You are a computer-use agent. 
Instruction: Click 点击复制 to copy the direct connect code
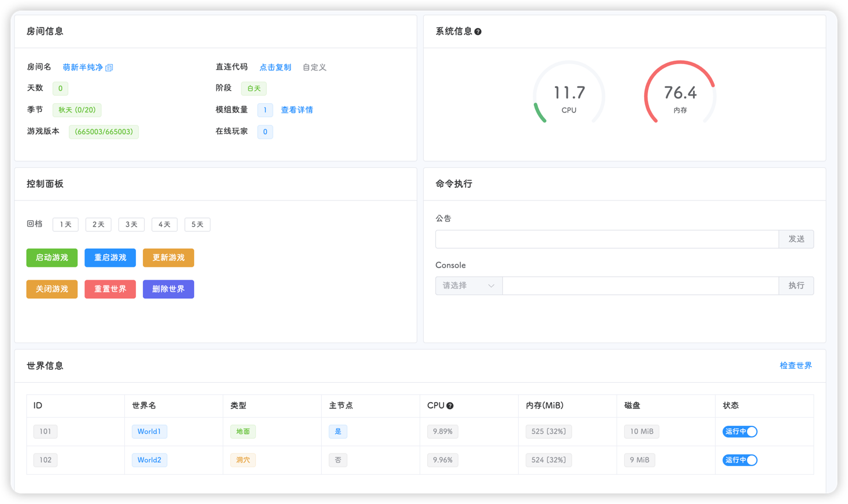[275, 67]
